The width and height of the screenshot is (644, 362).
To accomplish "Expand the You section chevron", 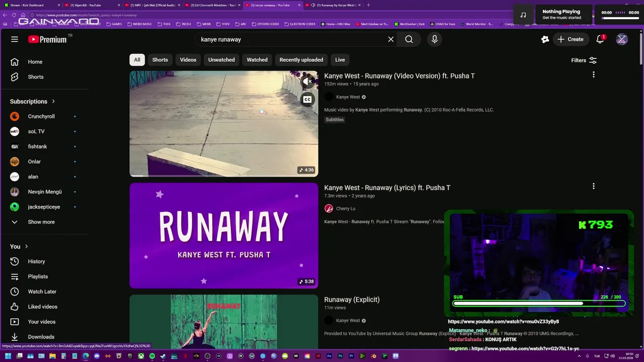I will pyautogui.click(x=26, y=246).
